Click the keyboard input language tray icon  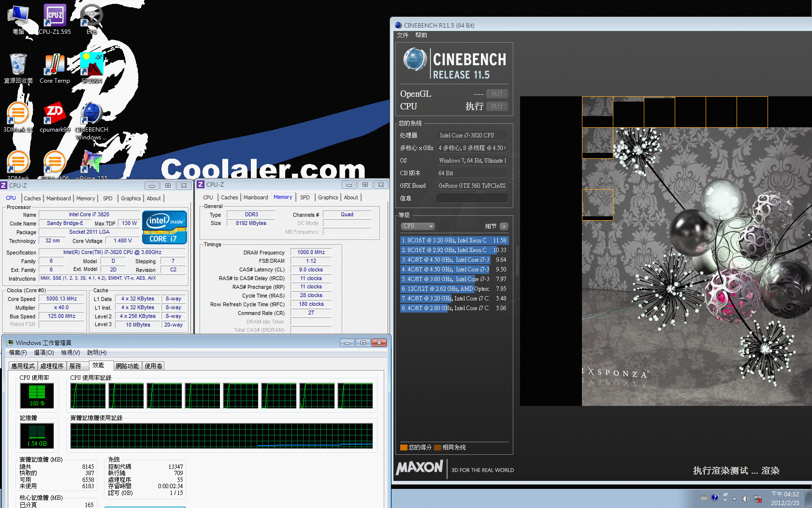click(x=704, y=498)
